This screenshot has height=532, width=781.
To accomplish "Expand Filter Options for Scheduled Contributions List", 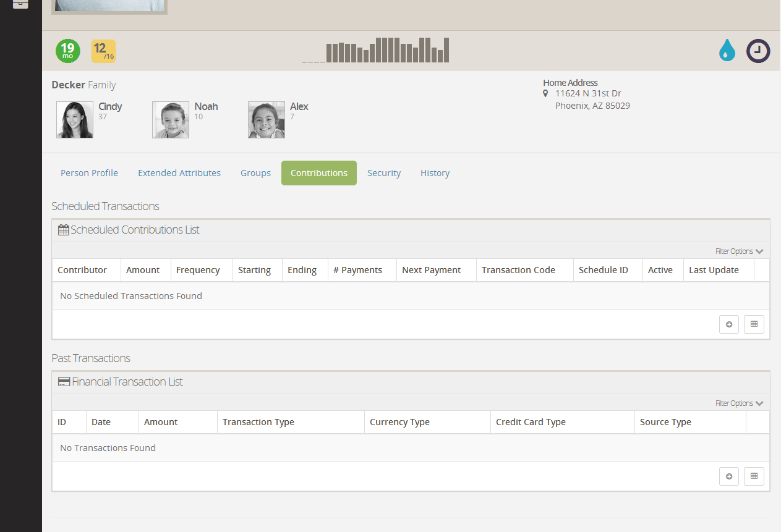I will (740, 251).
